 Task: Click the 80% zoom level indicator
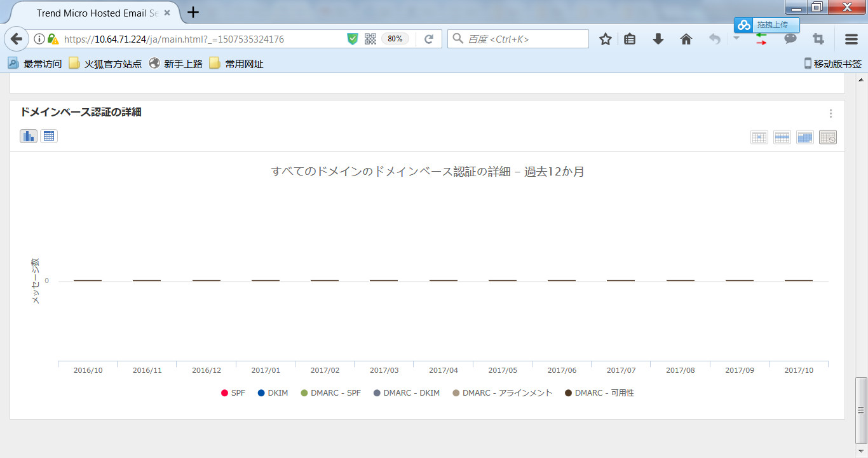[x=395, y=39]
